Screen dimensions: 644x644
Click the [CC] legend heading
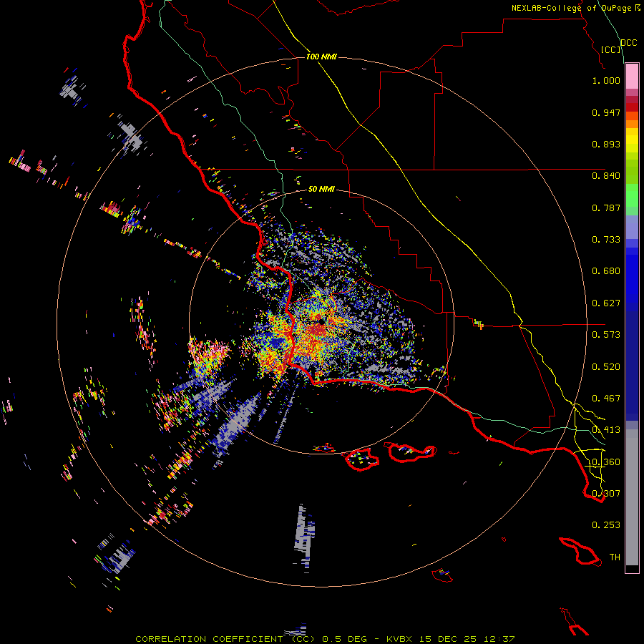coord(611,49)
